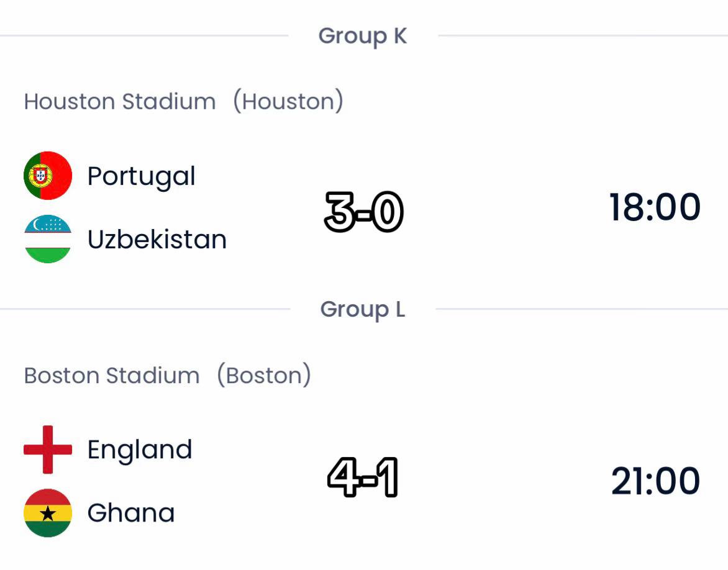Screen dimensions: 728x570
Task: Click the Portugal flag icon
Action: pos(48,176)
